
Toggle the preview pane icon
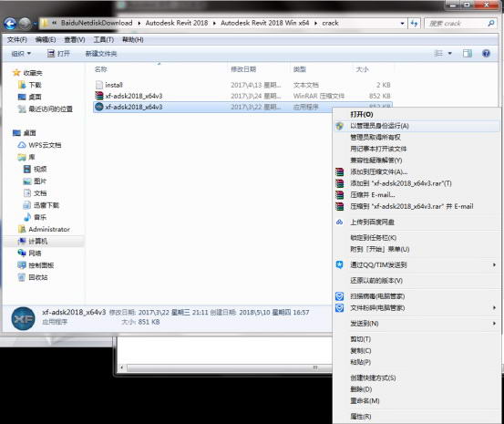468,54
